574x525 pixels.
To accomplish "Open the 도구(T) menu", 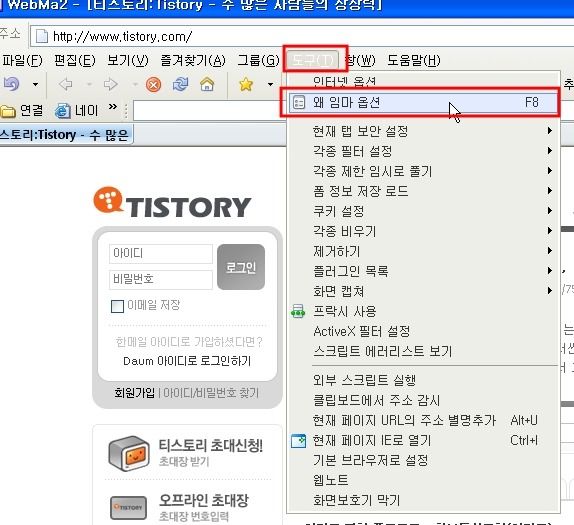I will click(314, 59).
